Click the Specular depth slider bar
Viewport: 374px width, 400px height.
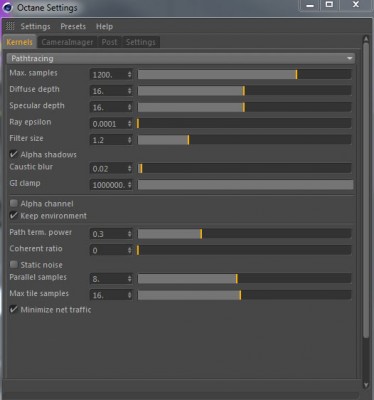[x=245, y=107]
